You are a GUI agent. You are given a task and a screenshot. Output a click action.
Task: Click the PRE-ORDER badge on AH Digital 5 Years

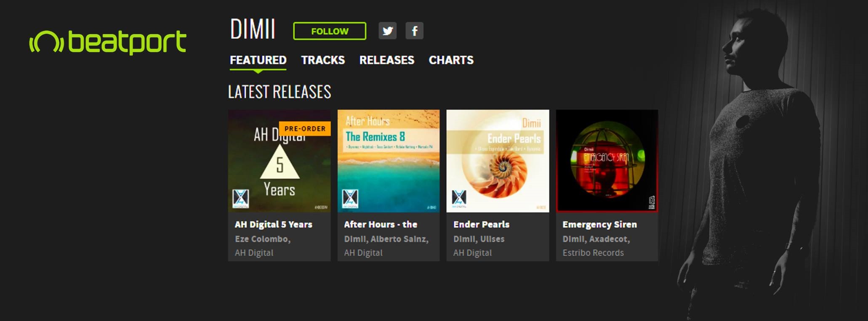[x=305, y=129]
